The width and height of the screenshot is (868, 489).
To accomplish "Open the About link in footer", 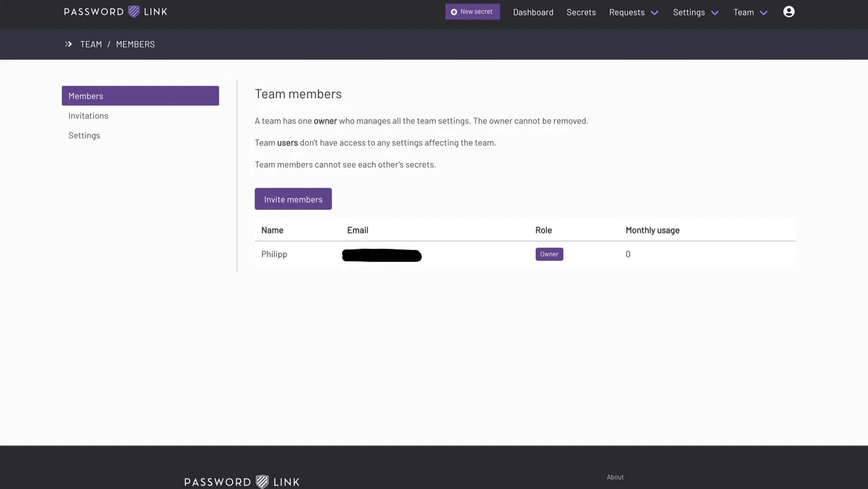I will click(x=615, y=477).
